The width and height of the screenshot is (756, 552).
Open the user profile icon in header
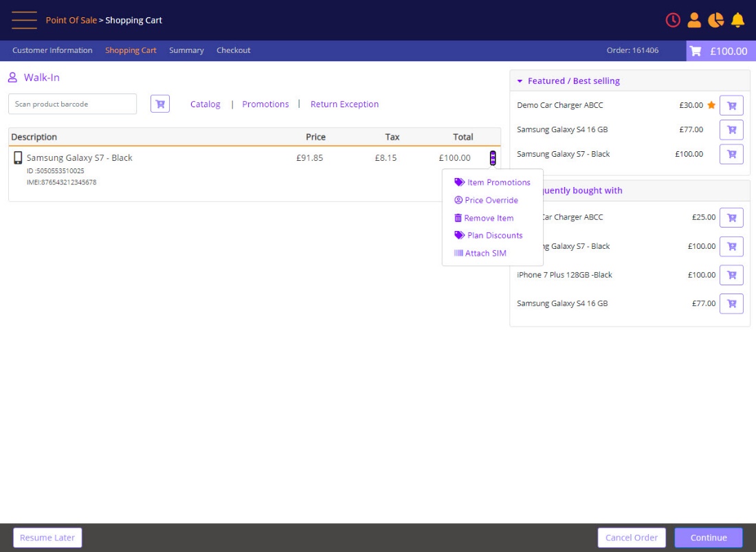pos(694,20)
